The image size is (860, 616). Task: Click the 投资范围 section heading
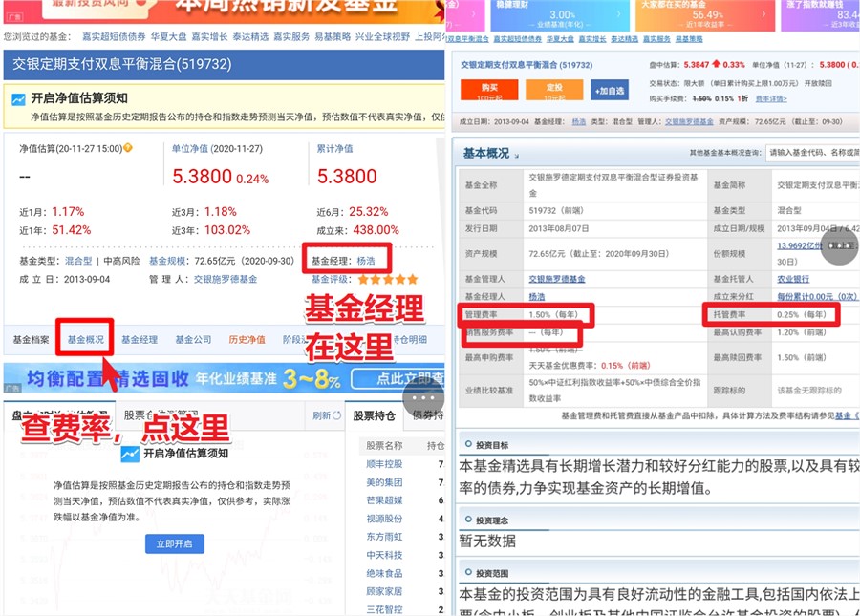pyautogui.click(x=492, y=573)
